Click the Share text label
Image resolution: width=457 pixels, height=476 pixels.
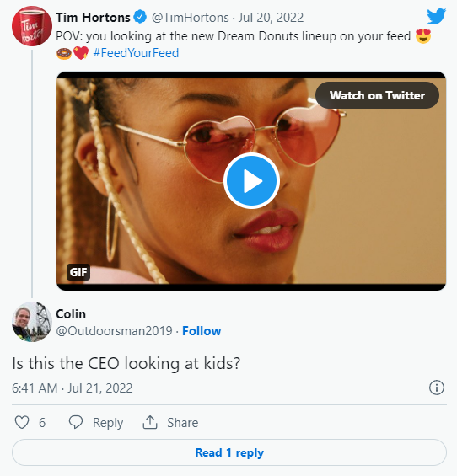coord(183,423)
